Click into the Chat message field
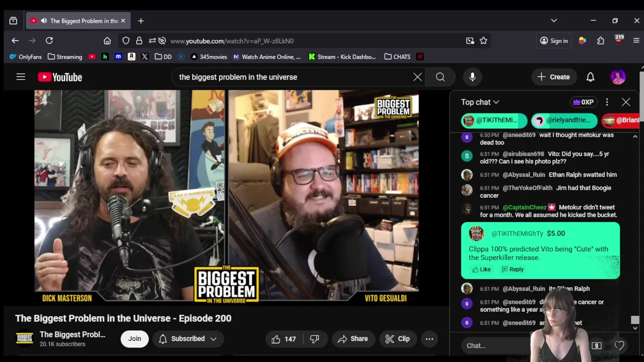 pyautogui.click(x=496, y=345)
